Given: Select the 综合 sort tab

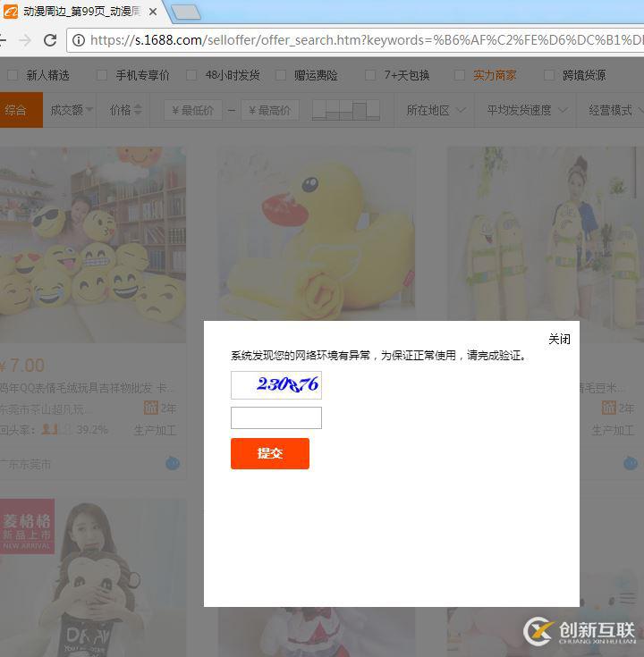Looking at the screenshot, I should click(21, 110).
